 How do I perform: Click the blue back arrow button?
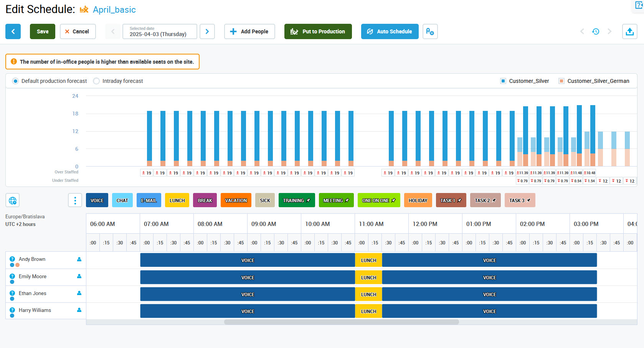pyautogui.click(x=13, y=31)
